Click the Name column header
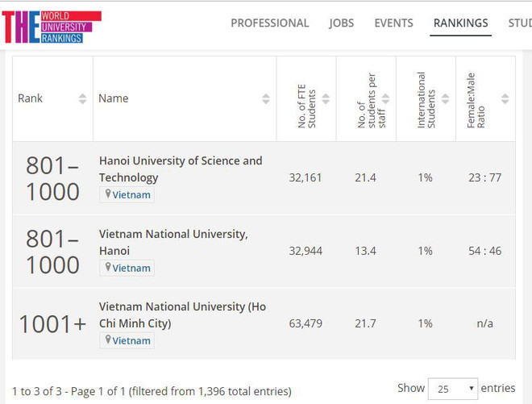The height and width of the screenshot is (404, 532). pyautogui.click(x=114, y=98)
